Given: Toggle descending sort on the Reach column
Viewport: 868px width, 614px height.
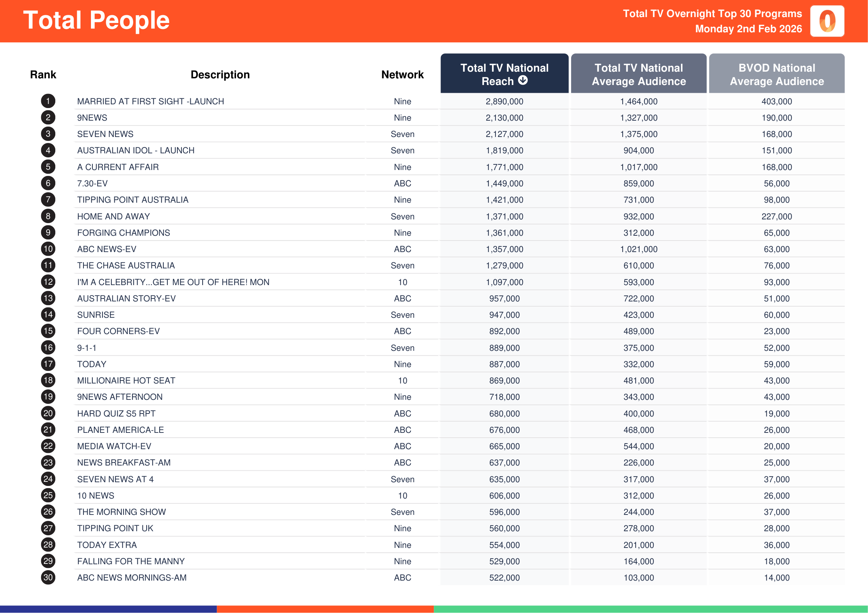Looking at the screenshot, I should coord(505,75).
